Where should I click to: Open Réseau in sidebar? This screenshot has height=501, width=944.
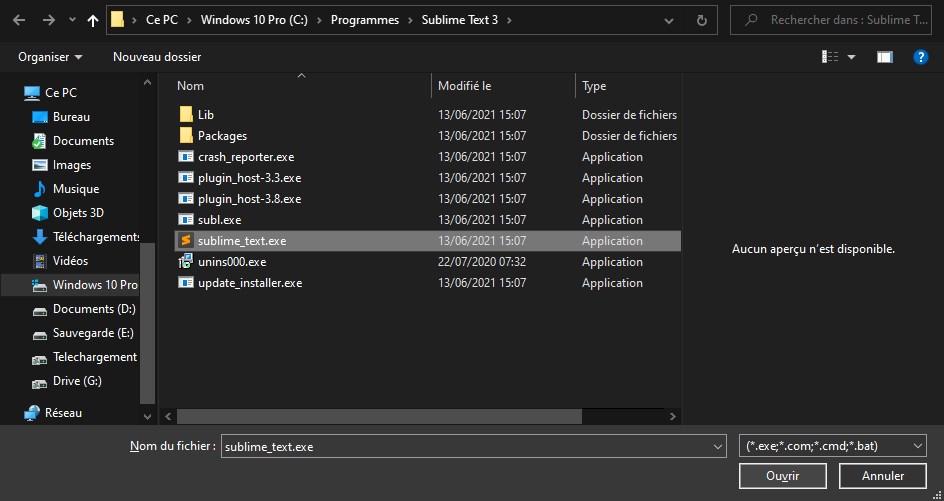coord(63,413)
